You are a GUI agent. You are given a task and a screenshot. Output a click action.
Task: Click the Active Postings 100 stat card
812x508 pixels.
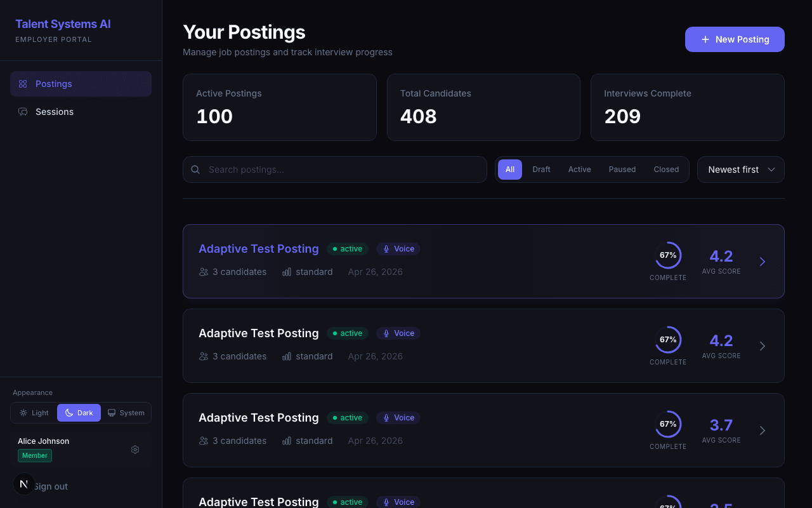point(280,107)
